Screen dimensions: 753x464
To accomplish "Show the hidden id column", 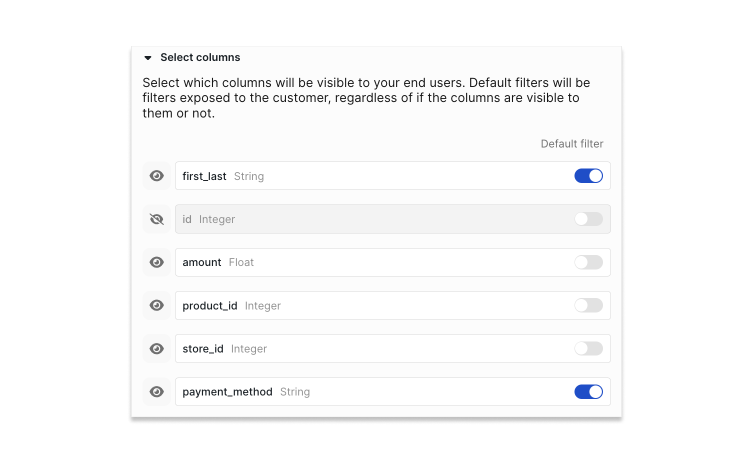I will pos(157,219).
